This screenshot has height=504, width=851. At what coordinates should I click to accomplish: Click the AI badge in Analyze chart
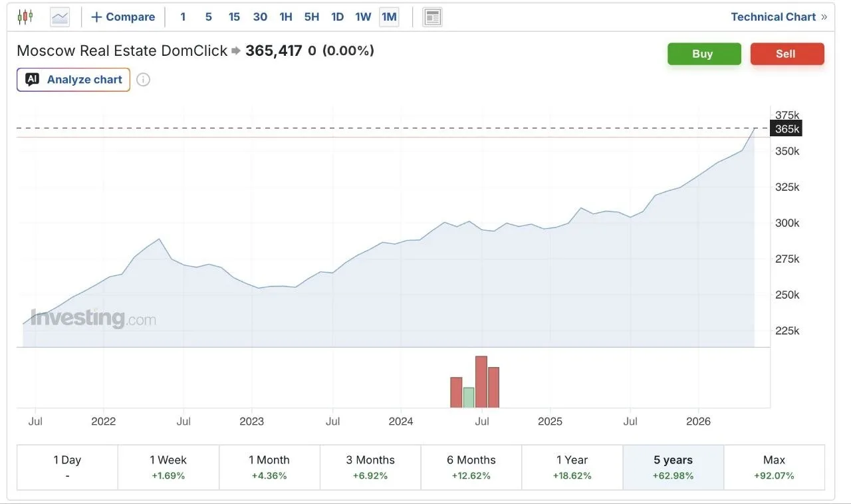(x=32, y=79)
